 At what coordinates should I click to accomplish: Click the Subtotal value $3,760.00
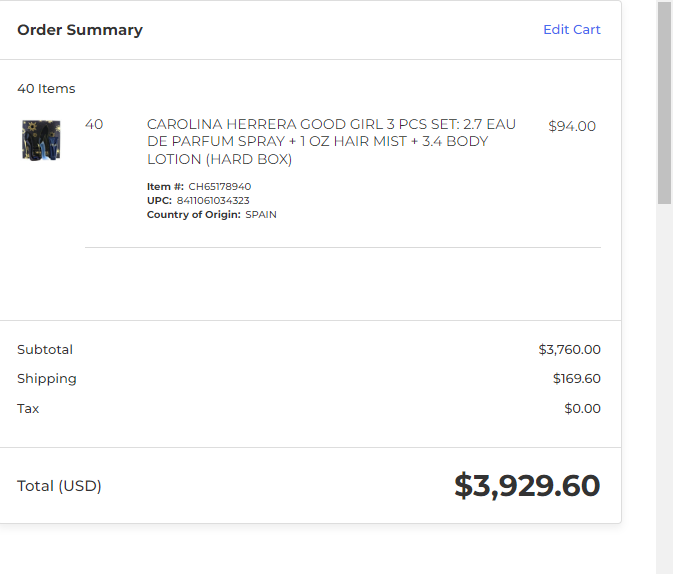click(x=570, y=349)
